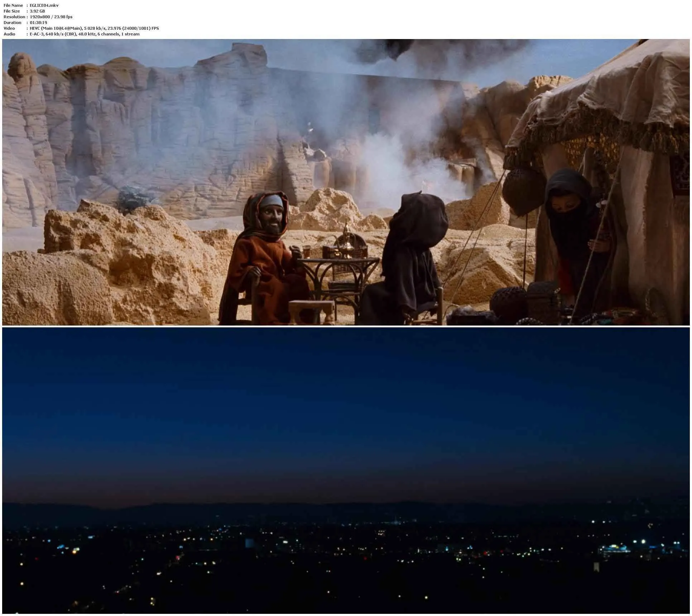This screenshot has width=692, height=616.
Task: Open the desert scene thumbnail with puppets
Action: [x=346, y=182]
